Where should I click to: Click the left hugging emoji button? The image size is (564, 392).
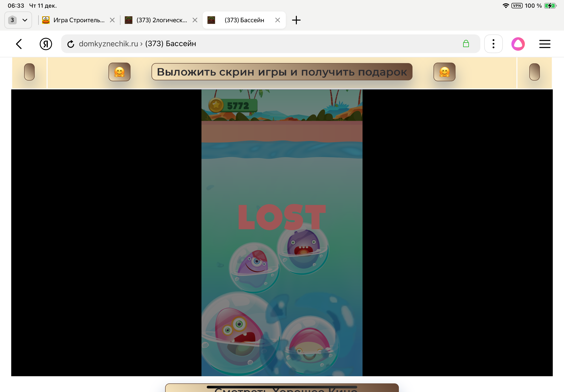point(119,72)
